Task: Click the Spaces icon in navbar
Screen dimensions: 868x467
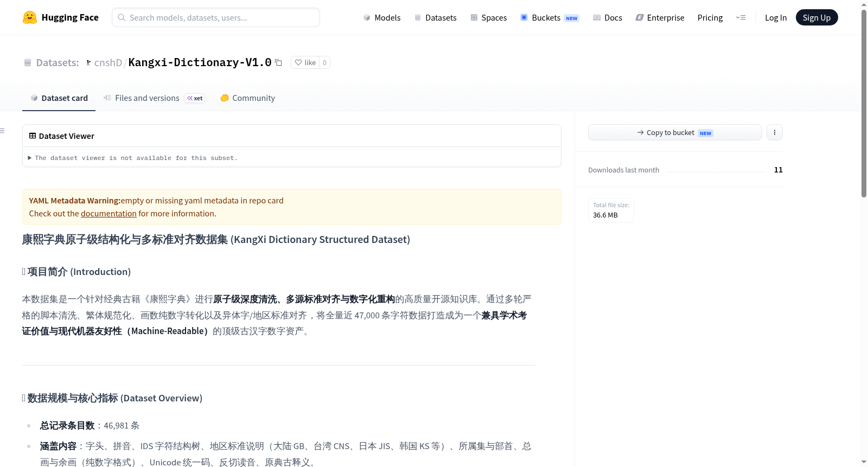Action: 474,17
